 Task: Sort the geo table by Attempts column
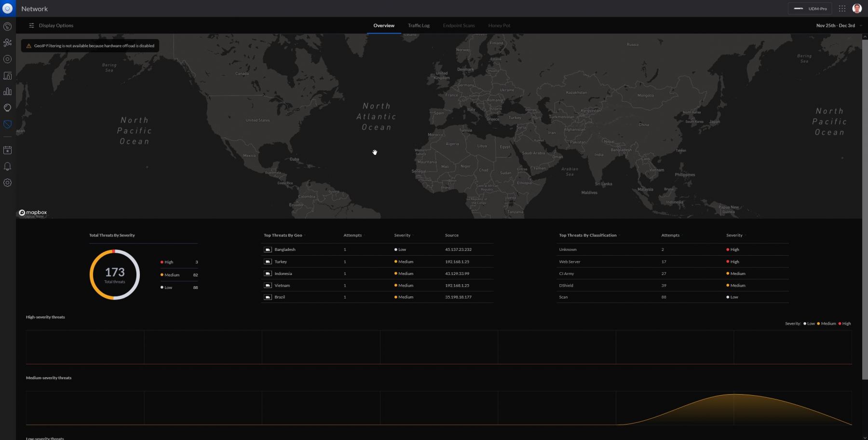coord(353,235)
